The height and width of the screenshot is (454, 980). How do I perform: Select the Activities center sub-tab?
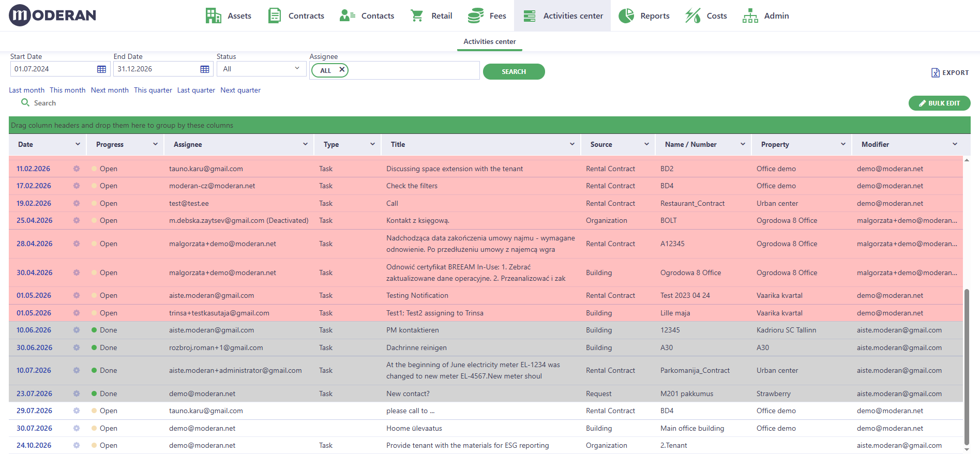pyautogui.click(x=490, y=41)
